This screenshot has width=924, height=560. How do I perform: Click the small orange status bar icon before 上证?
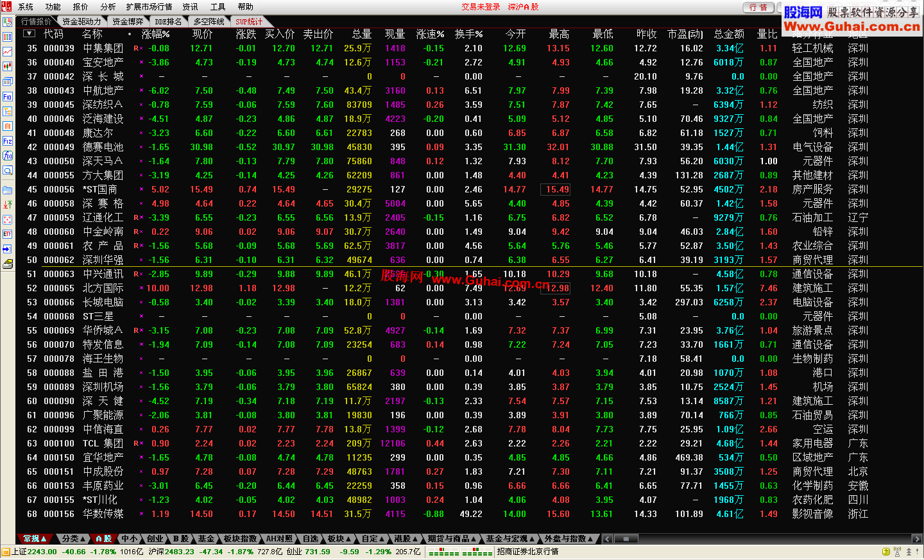point(6,552)
